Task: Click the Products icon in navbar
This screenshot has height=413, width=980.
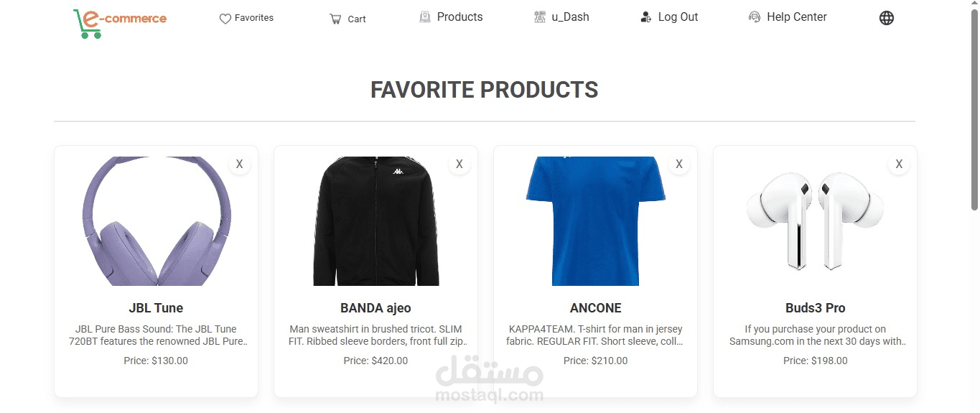Action: click(425, 17)
